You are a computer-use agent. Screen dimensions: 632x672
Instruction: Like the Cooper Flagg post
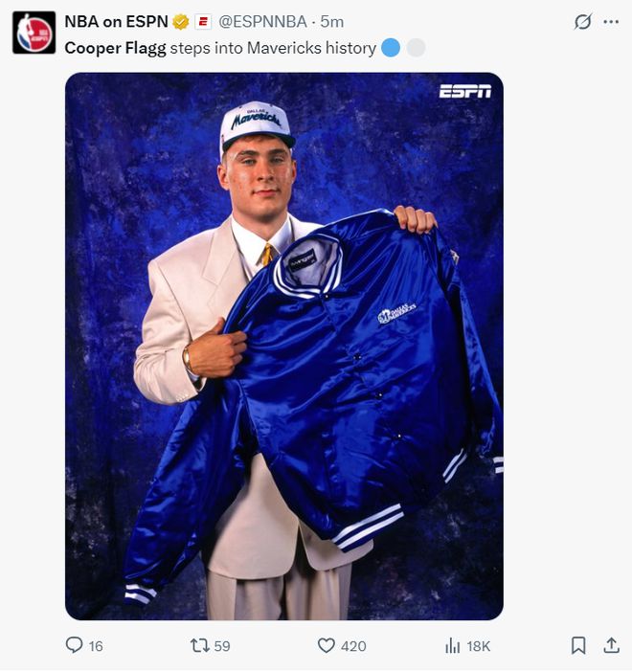click(327, 646)
